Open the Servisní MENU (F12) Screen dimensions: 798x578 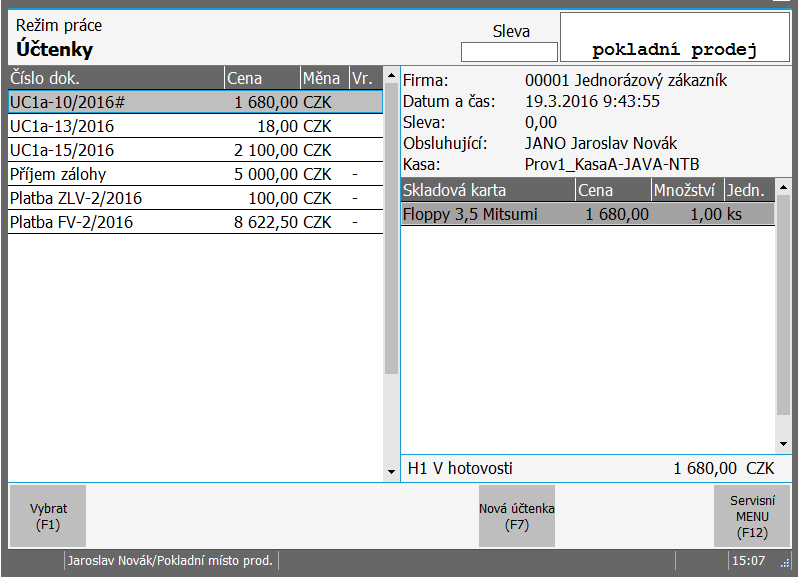pyautogui.click(x=752, y=516)
